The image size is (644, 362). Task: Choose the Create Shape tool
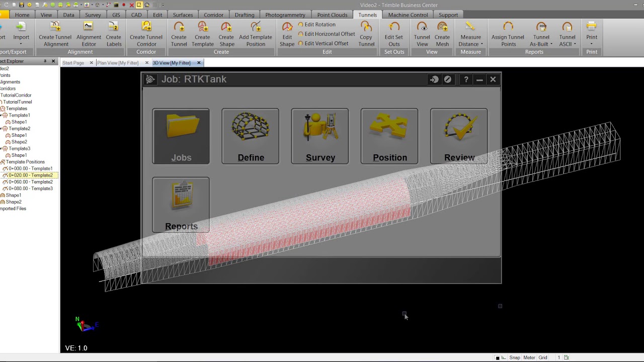pyautogui.click(x=226, y=34)
